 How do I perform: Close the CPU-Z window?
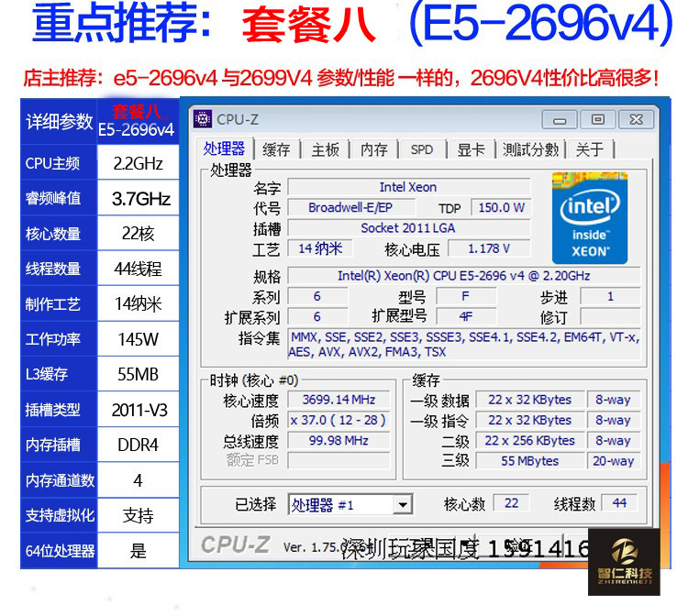click(x=636, y=120)
